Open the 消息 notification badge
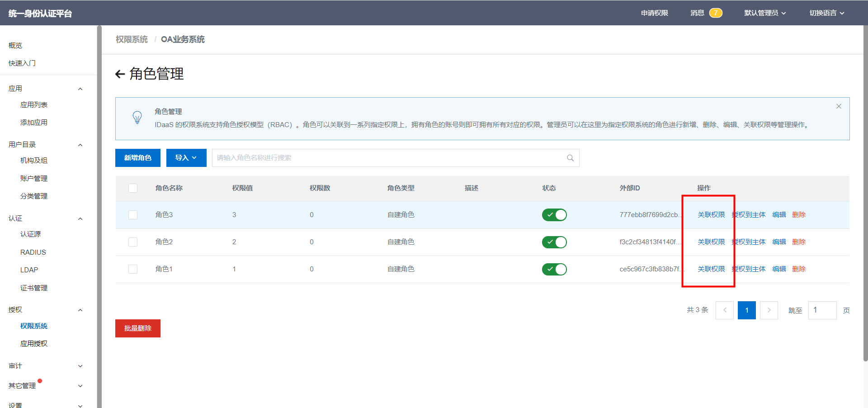The height and width of the screenshot is (408, 868). pyautogui.click(x=715, y=13)
